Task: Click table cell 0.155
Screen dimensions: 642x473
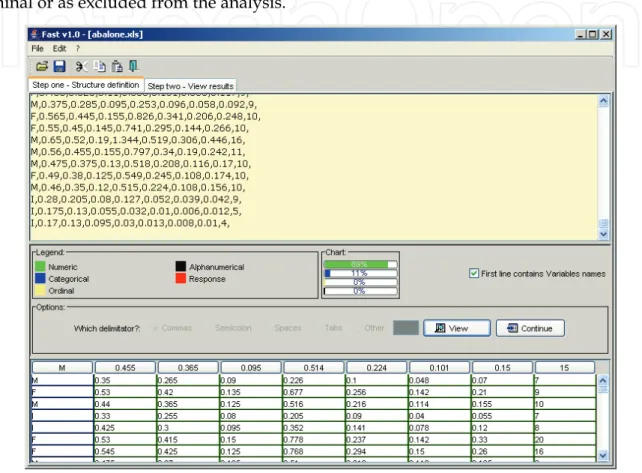Action: pos(502,404)
